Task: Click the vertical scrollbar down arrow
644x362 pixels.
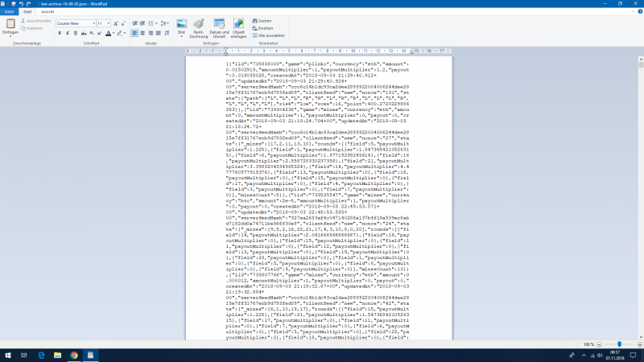Action: coord(641,337)
